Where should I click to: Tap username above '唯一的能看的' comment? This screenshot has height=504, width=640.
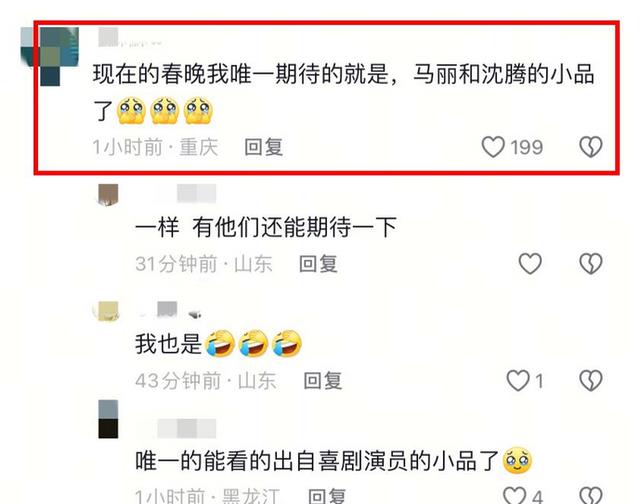coord(186,429)
